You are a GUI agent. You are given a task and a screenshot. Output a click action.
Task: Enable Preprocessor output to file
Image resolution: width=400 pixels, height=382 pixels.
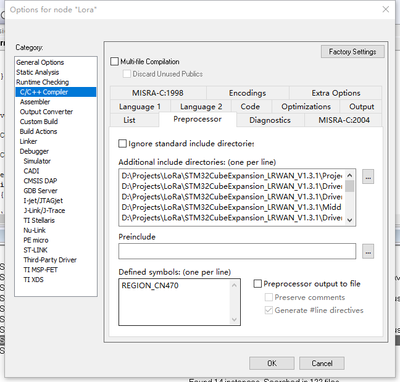click(x=257, y=284)
